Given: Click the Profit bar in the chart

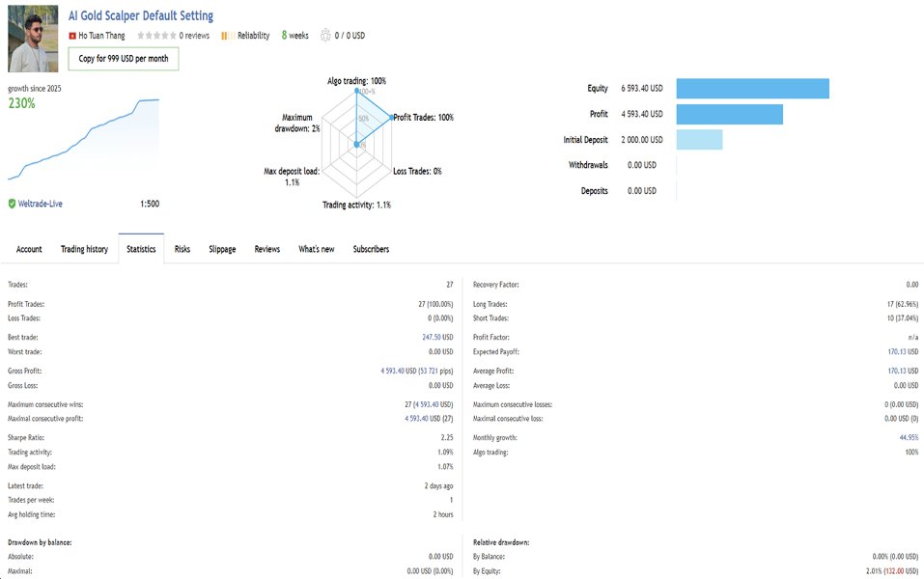Looking at the screenshot, I should [x=730, y=114].
